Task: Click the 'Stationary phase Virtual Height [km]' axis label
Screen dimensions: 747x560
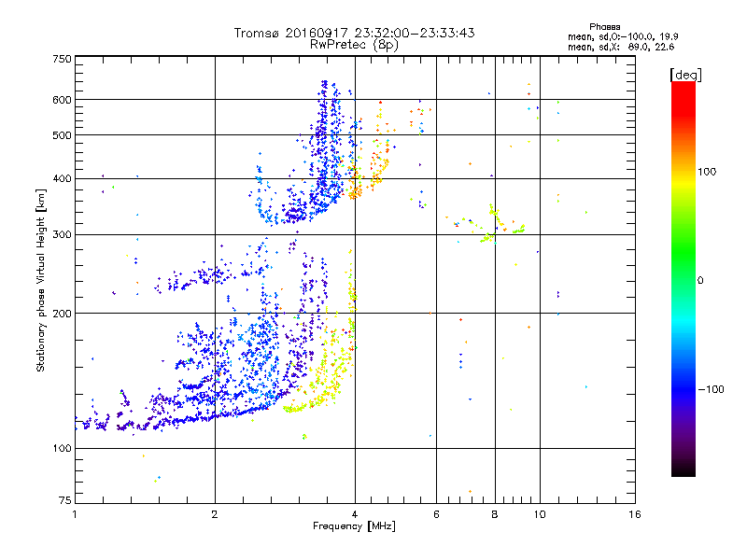Action: pos(40,280)
